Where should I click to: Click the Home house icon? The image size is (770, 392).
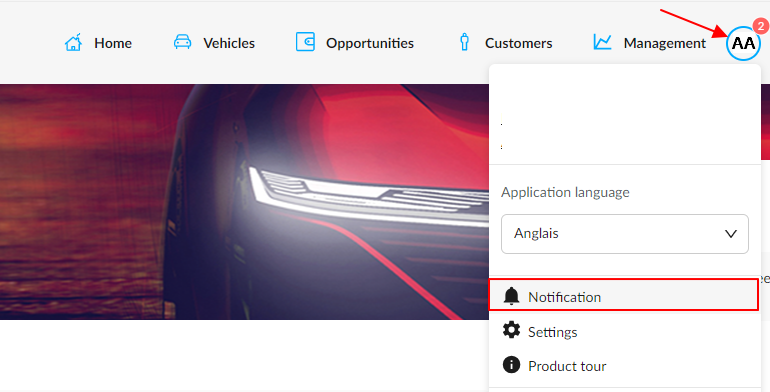click(73, 43)
